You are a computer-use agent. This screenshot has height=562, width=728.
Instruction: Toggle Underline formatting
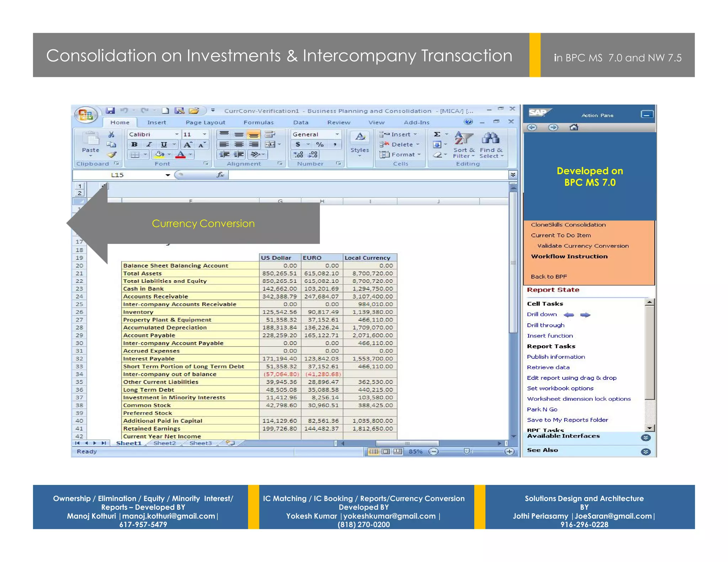(164, 144)
